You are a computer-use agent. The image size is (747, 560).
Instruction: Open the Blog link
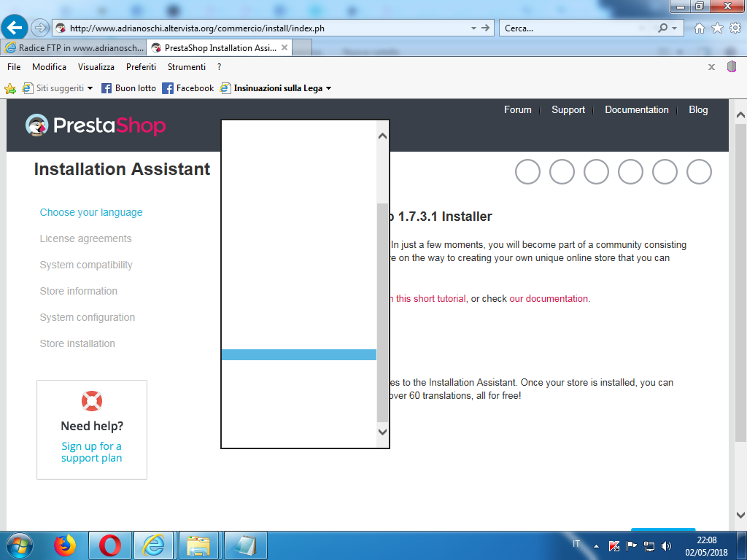point(698,109)
